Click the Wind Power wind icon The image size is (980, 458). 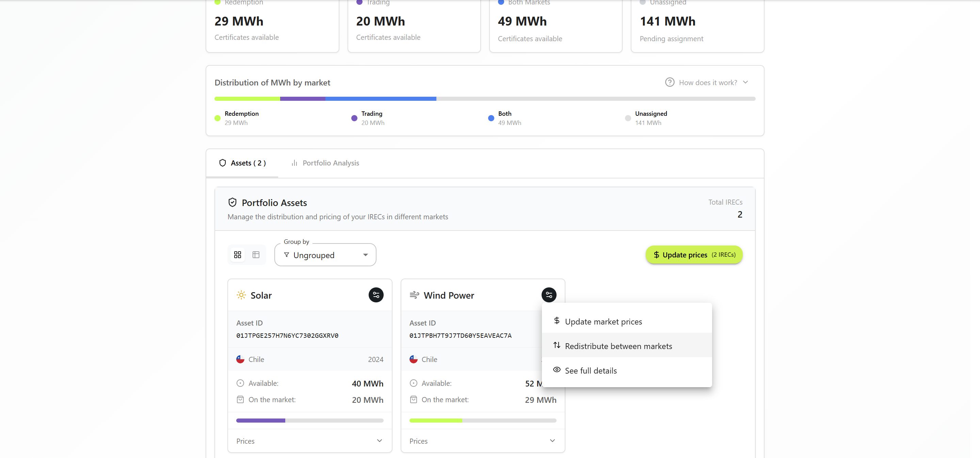(x=414, y=295)
